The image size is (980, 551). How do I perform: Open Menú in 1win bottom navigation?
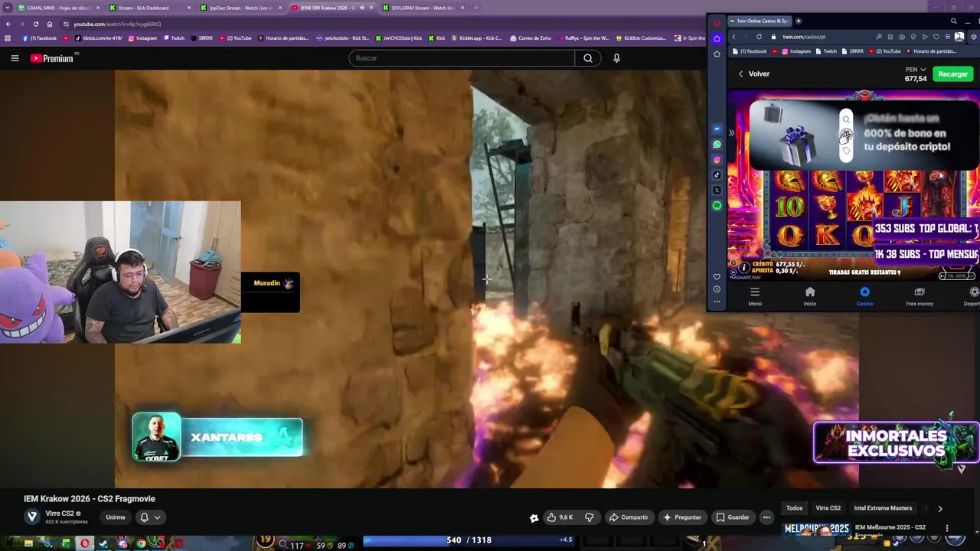755,296
